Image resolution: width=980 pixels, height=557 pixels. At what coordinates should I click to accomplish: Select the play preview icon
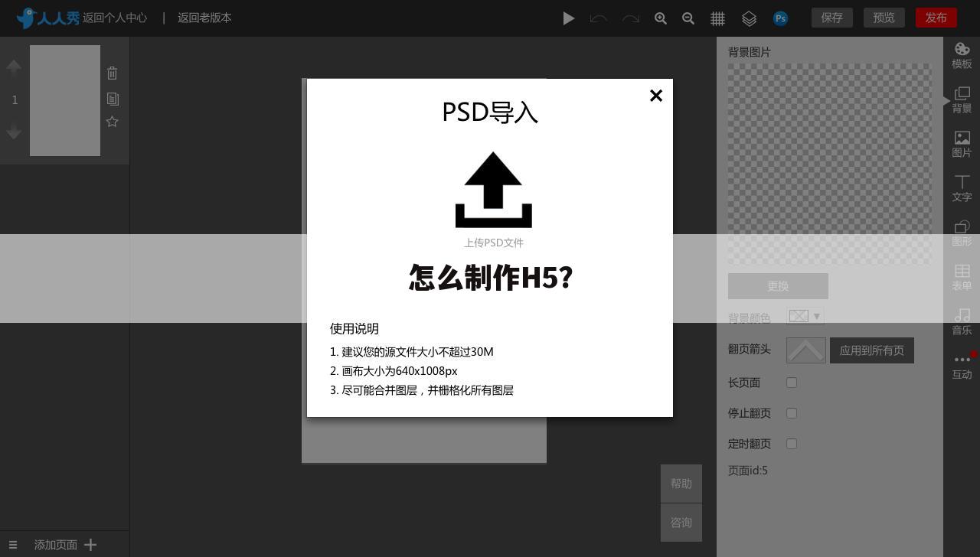pyautogui.click(x=568, y=18)
